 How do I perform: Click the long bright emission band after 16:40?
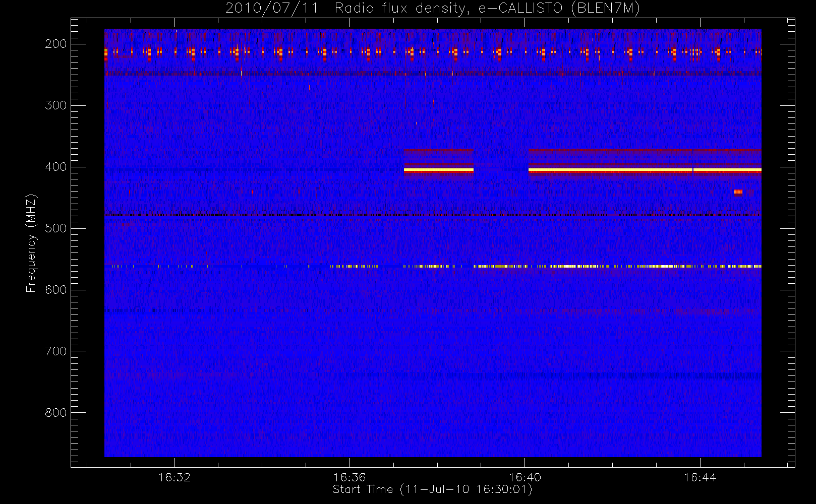click(645, 170)
